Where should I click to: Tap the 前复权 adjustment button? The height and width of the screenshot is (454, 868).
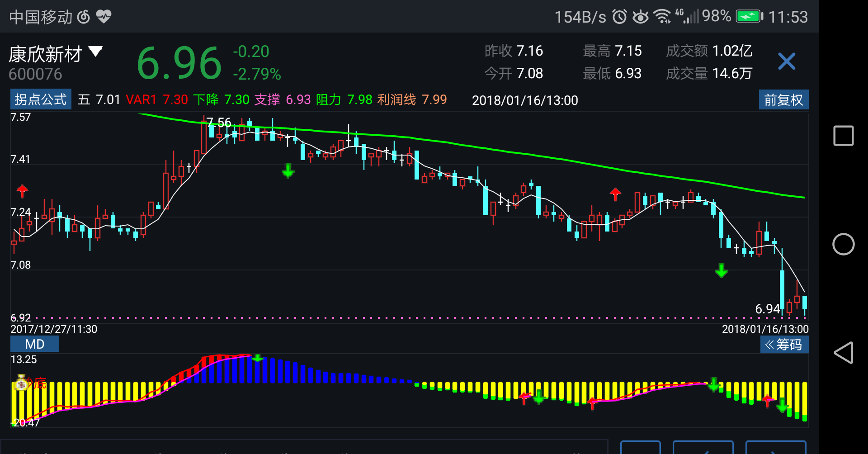(783, 99)
